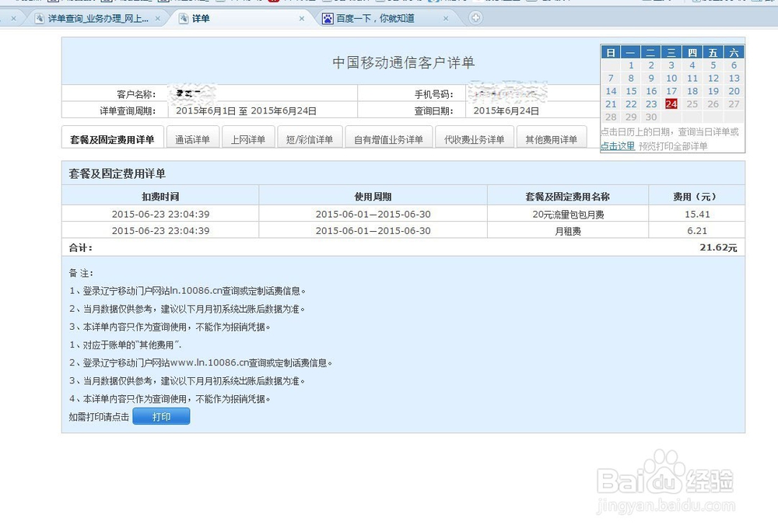Click the 详单查询周期 date range value
Viewport: 778px width, 532px height.
pos(246,110)
